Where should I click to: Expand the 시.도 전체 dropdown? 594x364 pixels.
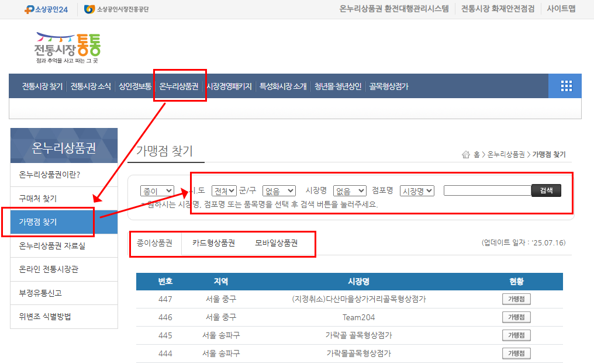click(224, 191)
